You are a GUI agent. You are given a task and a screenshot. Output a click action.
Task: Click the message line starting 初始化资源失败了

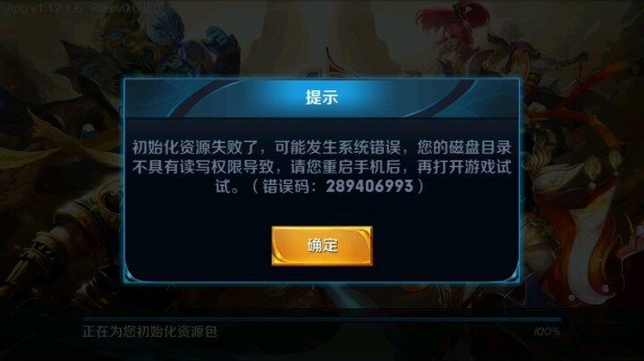[x=322, y=147]
